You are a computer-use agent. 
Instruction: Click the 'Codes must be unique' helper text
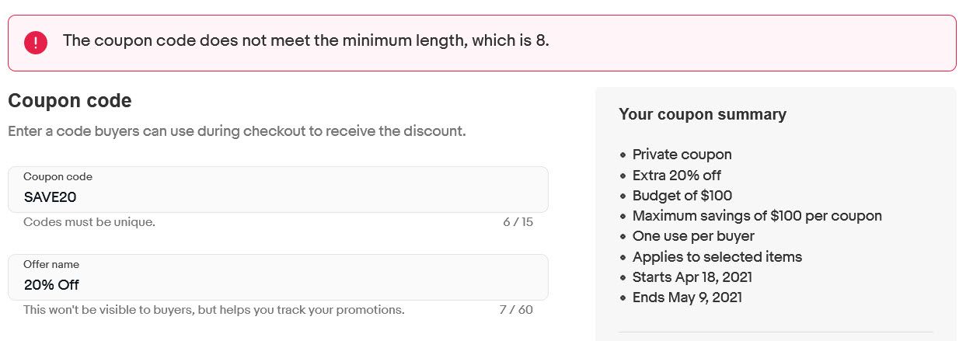click(x=89, y=222)
